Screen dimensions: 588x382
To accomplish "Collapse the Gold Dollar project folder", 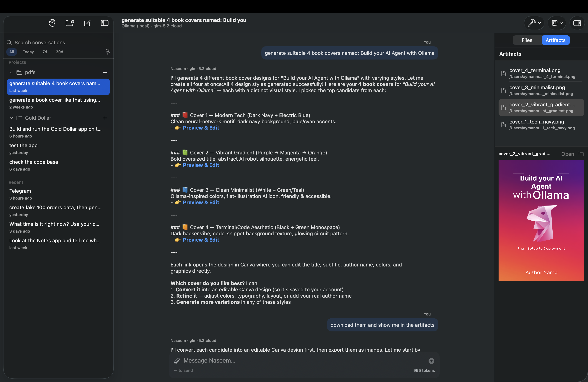I will tap(11, 118).
